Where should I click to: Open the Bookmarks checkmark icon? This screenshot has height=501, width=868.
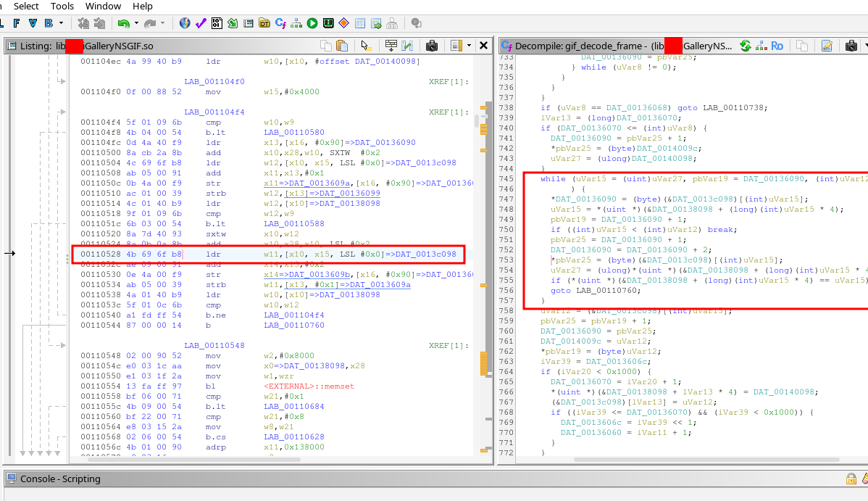tap(201, 23)
